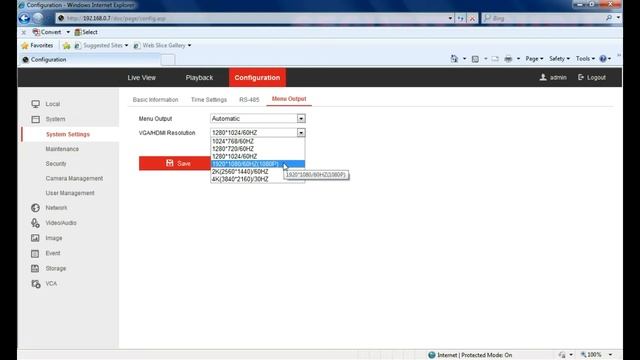This screenshot has height=360, width=640.
Task: Open System Settings in sidebar
Action: 68,134
